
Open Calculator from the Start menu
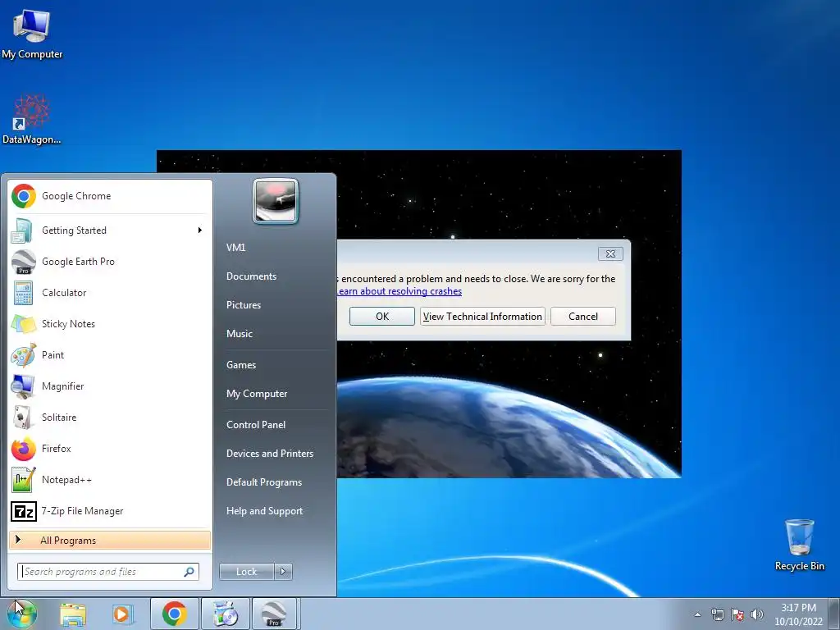click(x=110, y=293)
